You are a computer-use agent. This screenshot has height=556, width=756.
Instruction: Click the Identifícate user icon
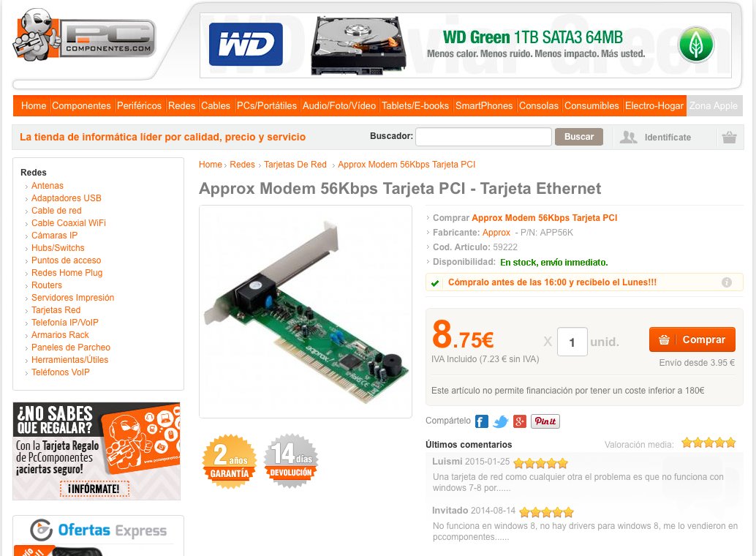(628, 137)
